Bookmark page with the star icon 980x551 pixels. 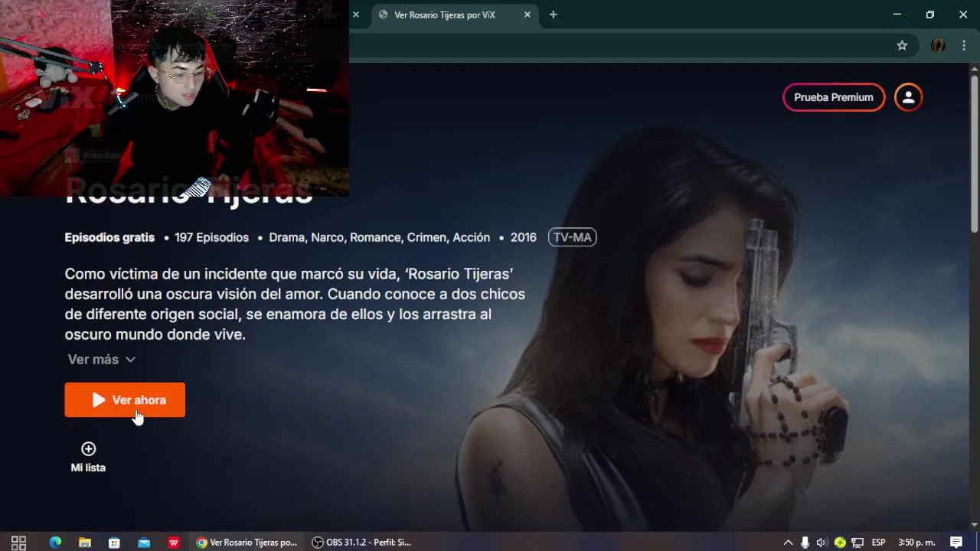coord(902,45)
